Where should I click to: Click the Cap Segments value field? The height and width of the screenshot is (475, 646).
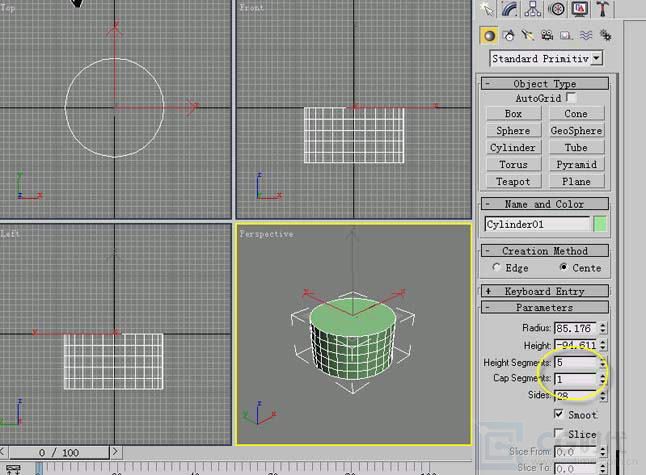click(x=576, y=379)
